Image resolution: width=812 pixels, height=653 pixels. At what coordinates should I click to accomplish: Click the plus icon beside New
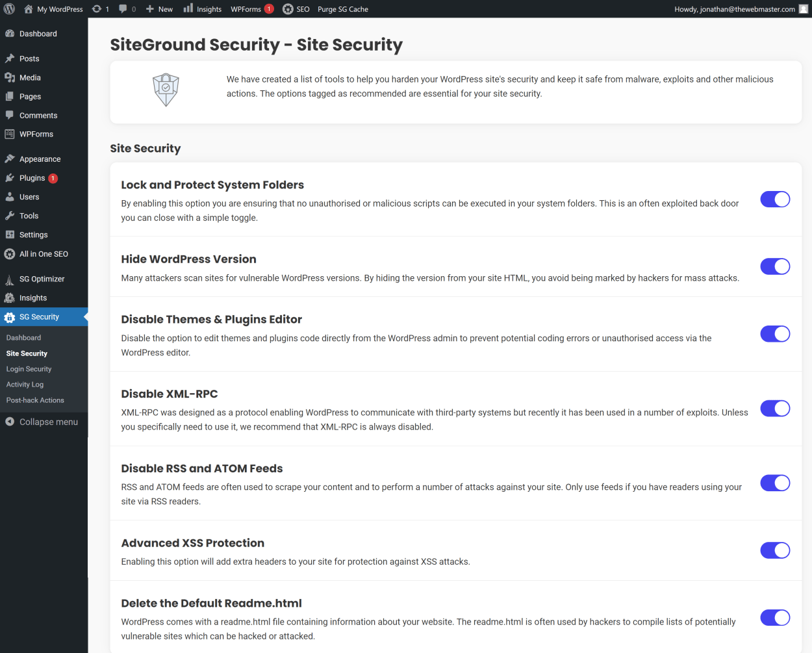(x=150, y=9)
